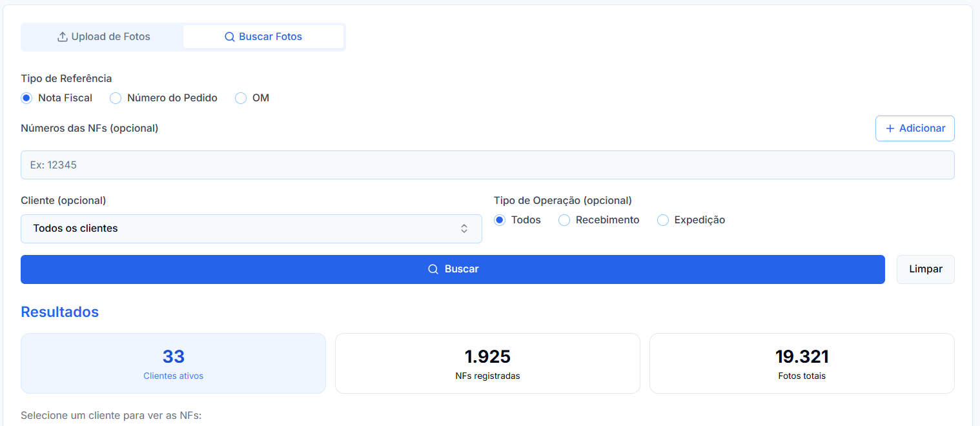The width and height of the screenshot is (980, 426).
Task: Select the 33 Clientes ativos card
Action: [x=173, y=363]
